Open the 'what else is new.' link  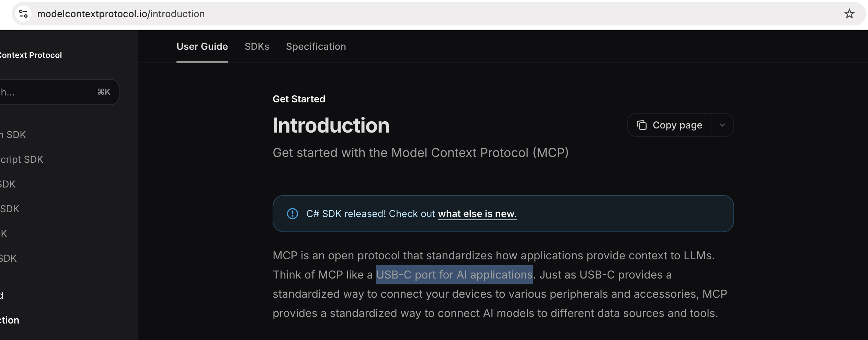pyautogui.click(x=477, y=214)
